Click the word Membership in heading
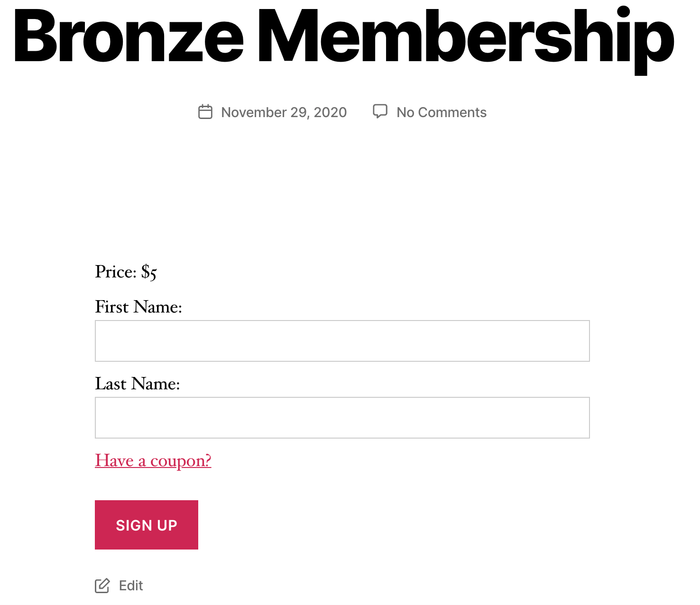The image size is (700, 605). pyautogui.click(x=466, y=40)
